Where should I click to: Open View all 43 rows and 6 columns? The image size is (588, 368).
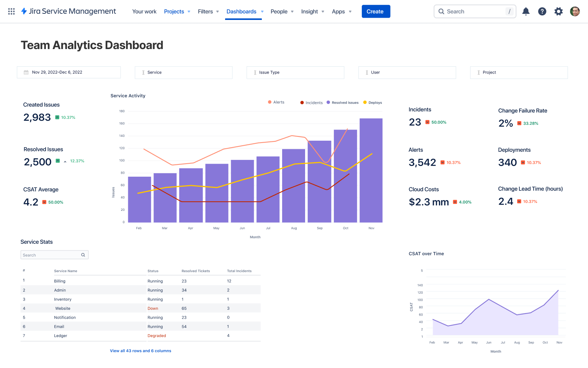[x=140, y=350]
